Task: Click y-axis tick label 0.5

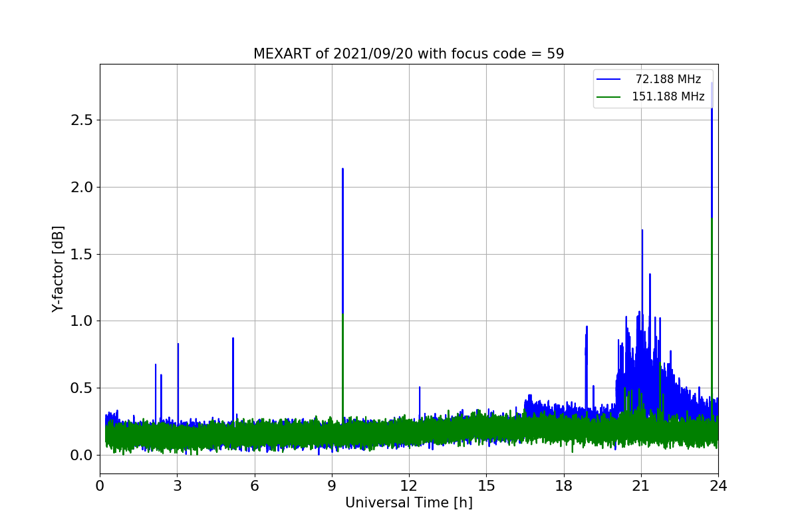Action: 81,388
